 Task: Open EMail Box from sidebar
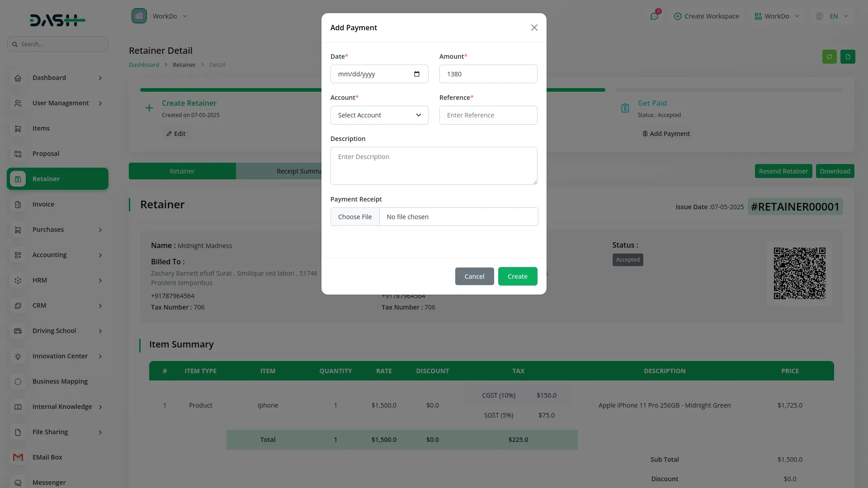(47, 457)
